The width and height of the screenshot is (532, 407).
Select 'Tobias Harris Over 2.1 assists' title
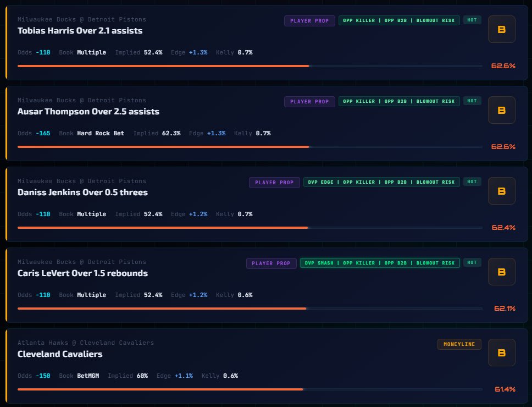pos(80,31)
